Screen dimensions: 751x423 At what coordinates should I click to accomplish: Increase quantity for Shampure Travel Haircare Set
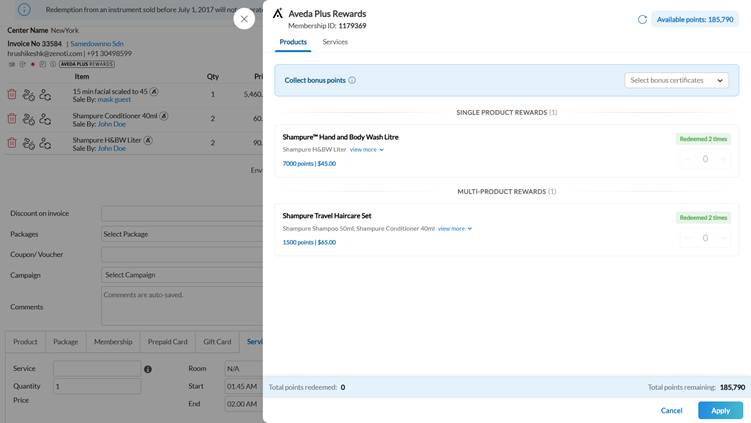point(723,238)
